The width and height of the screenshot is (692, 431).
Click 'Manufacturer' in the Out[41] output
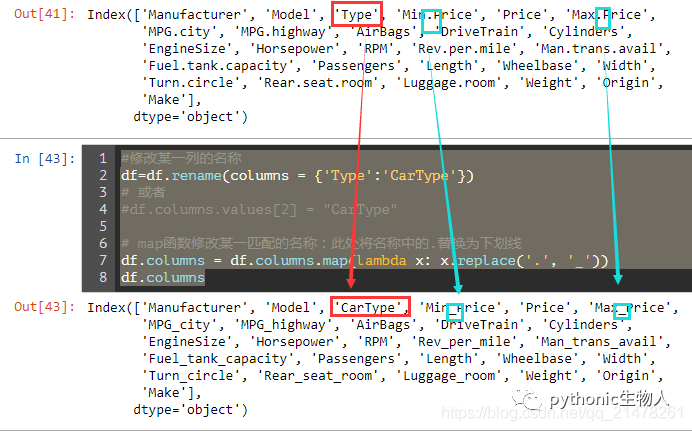(x=195, y=15)
